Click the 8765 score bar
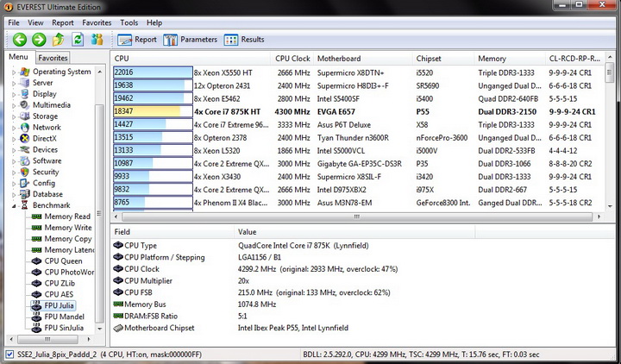621x364 pixels. [153, 203]
